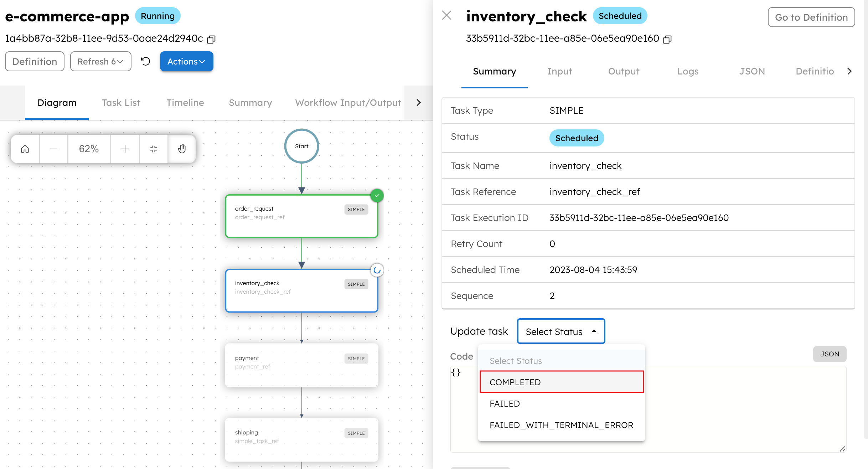868x469 pixels.
Task: Switch to the Input tab
Action: pyautogui.click(x=559, y=71)
